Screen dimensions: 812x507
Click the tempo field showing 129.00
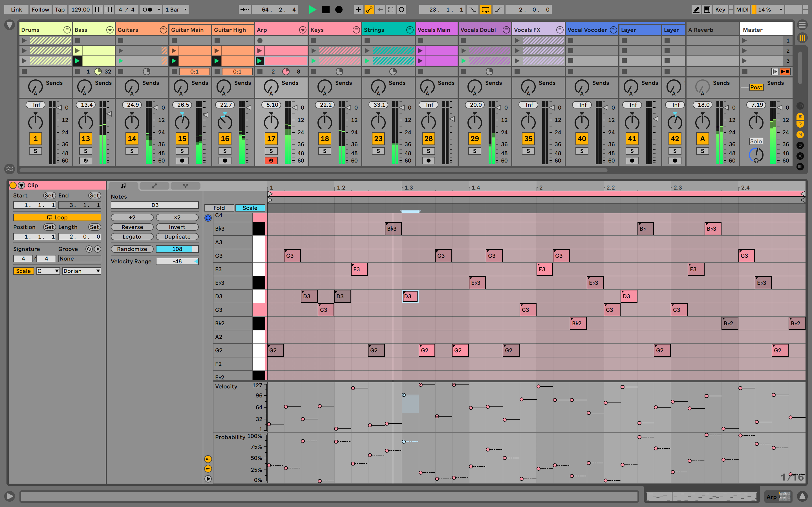coord(80,9)
